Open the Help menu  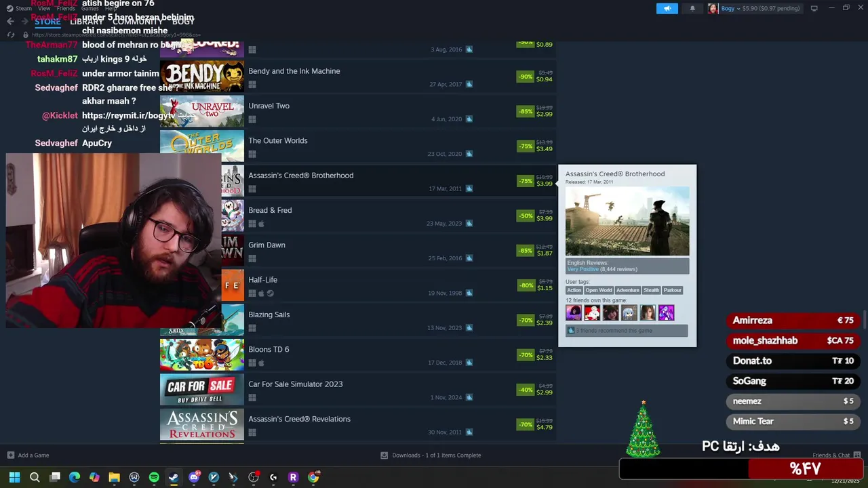click(x=111, y=8)
